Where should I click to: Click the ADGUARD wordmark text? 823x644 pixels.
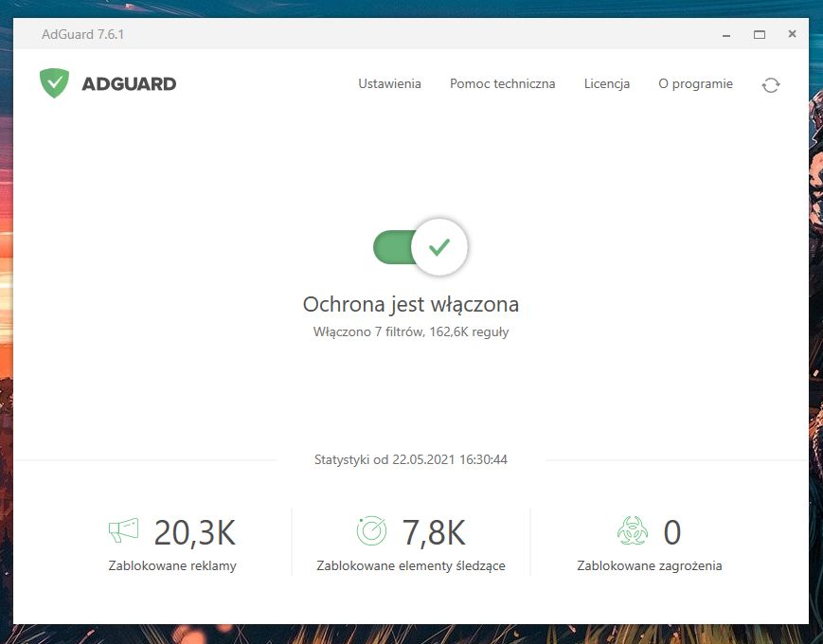[129, 84]
